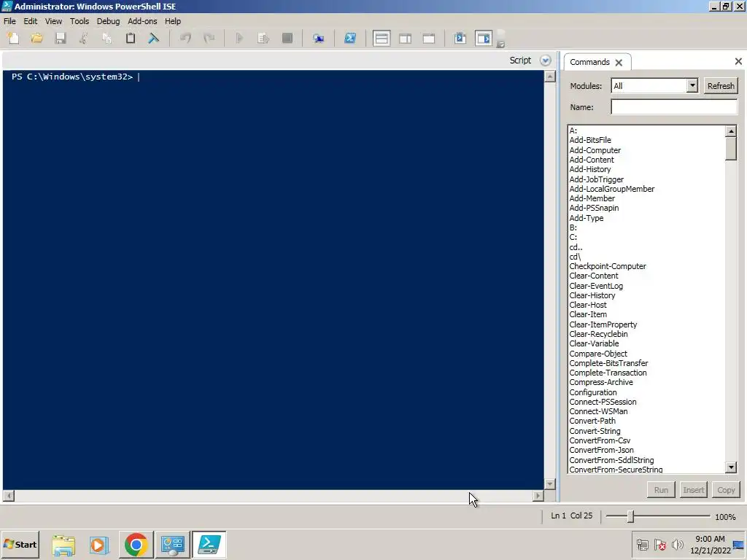Click the New script toolbar icon
The image size is (747, 560).
click(x=13, y=38)
